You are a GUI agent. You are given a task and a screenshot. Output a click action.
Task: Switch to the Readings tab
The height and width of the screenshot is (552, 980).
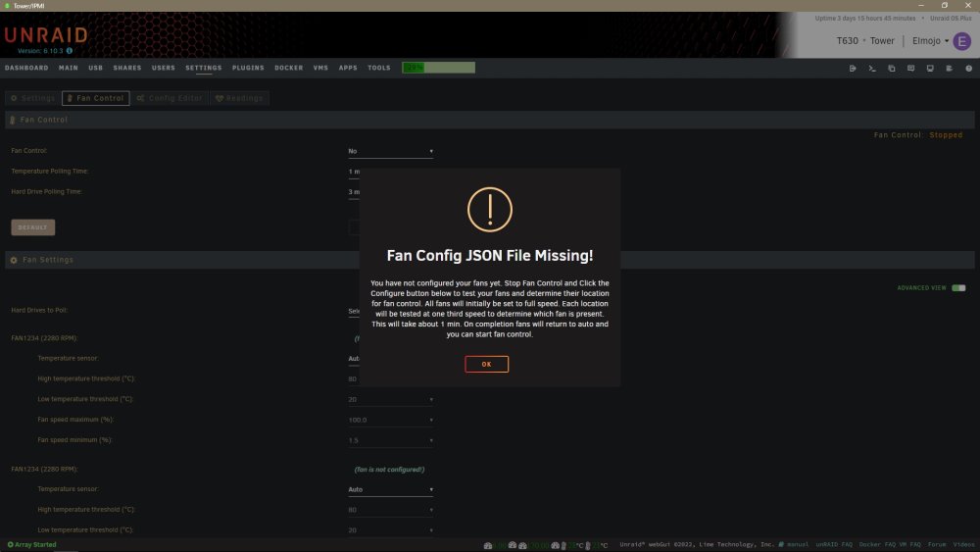(239, 98)
